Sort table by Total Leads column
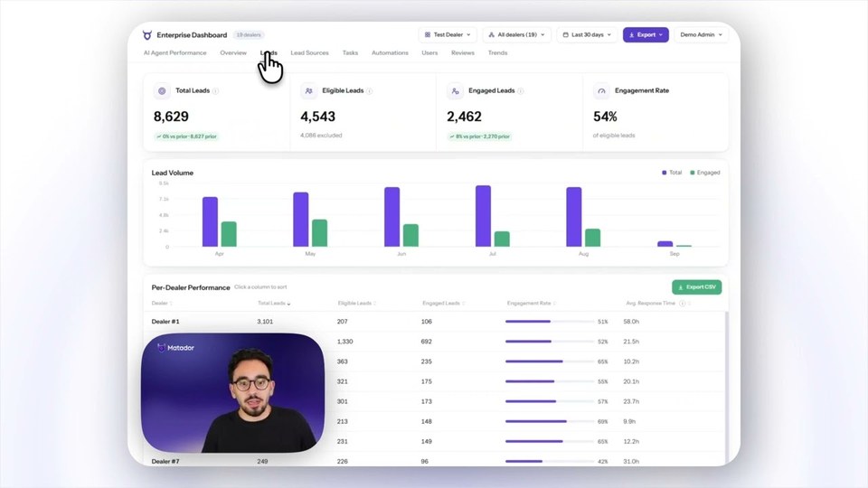Image resolution: width=868 pixels, height=488 pixels. coord(274,304)
